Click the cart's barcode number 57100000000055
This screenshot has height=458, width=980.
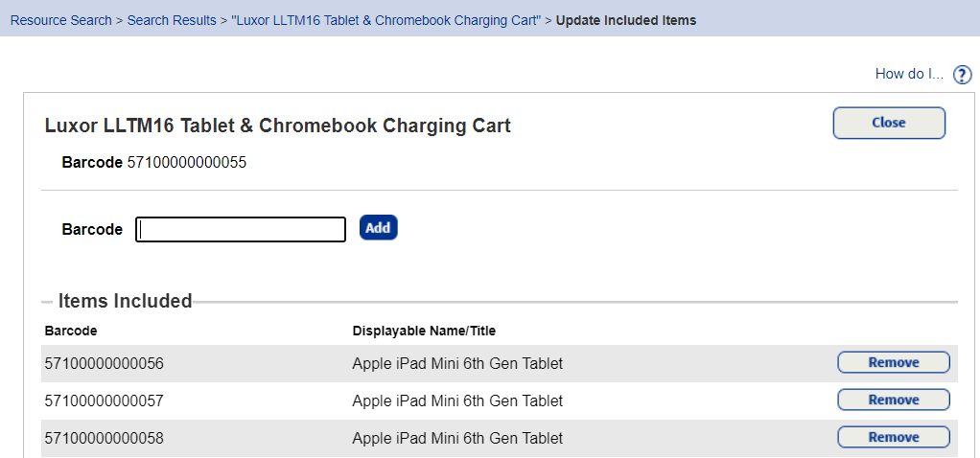187,162
